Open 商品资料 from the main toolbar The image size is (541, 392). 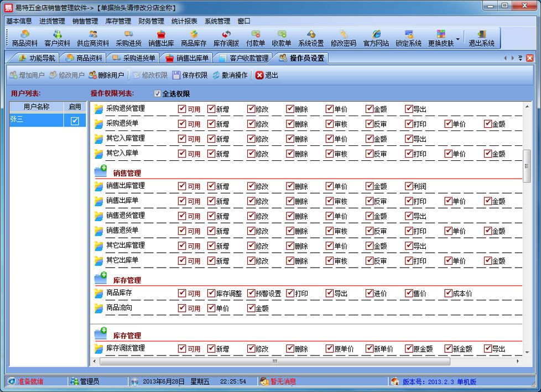(25, 38)
